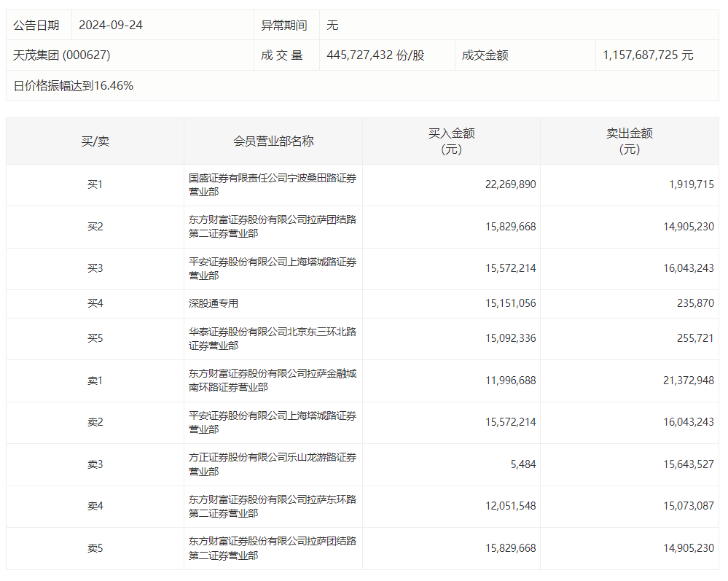
Task: Select the 卖5 row label
Action: click(95, 548)
